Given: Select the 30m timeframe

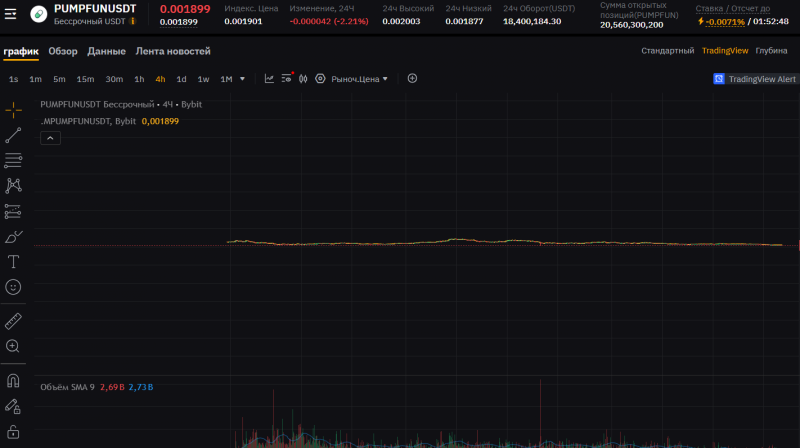Looking at the screenshot, I should (114, 79).
